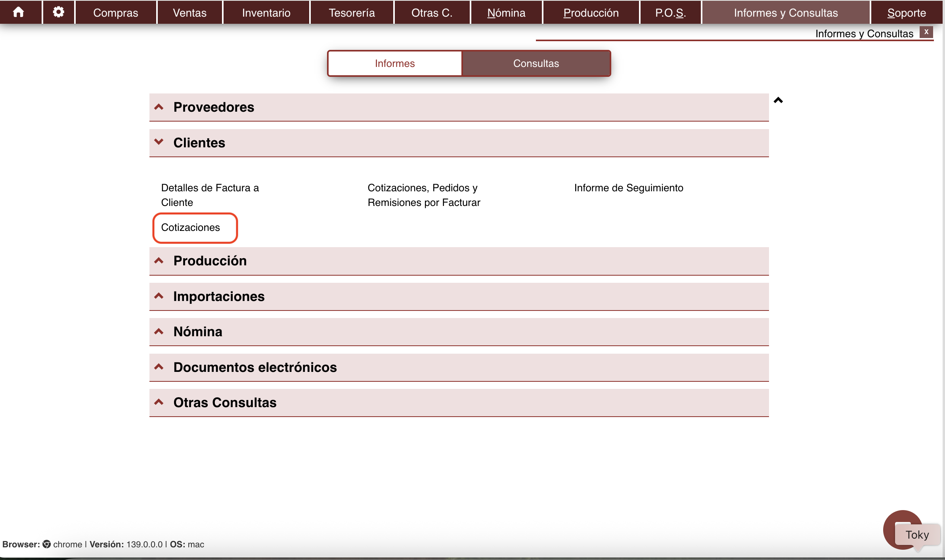This screenshot has height=560, width=945.
Task: Expand the Documentos electrónicos section
Action: coord(255,367)
